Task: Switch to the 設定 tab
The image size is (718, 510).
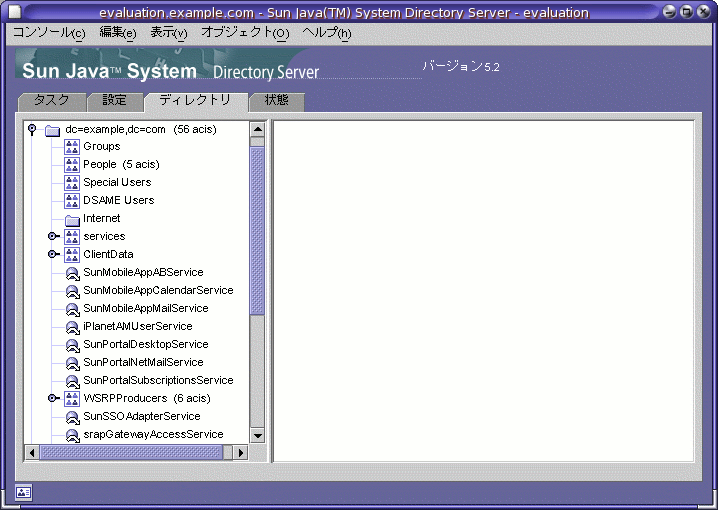Action: (114, 101)
